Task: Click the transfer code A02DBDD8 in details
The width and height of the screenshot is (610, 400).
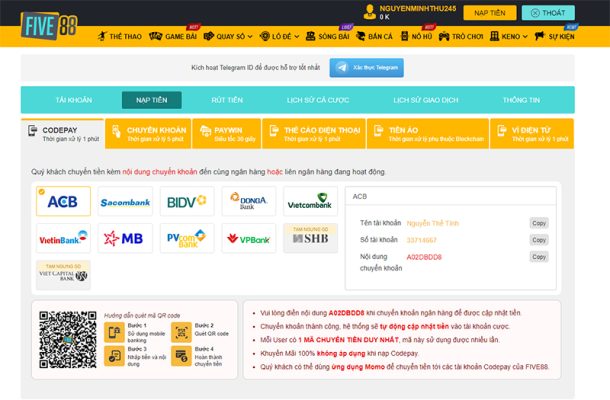Action: point(424,257)
